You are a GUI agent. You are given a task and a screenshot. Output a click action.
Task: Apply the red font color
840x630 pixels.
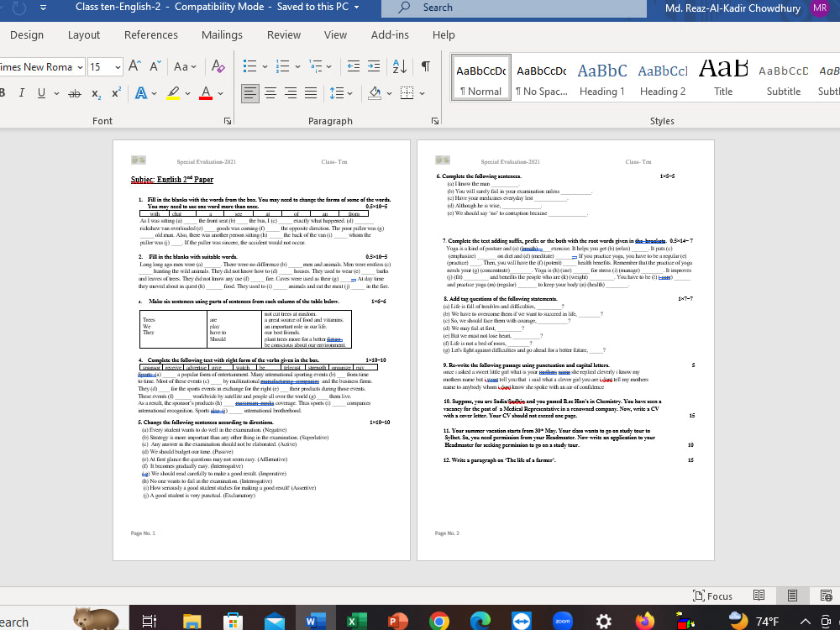(206, 92)
